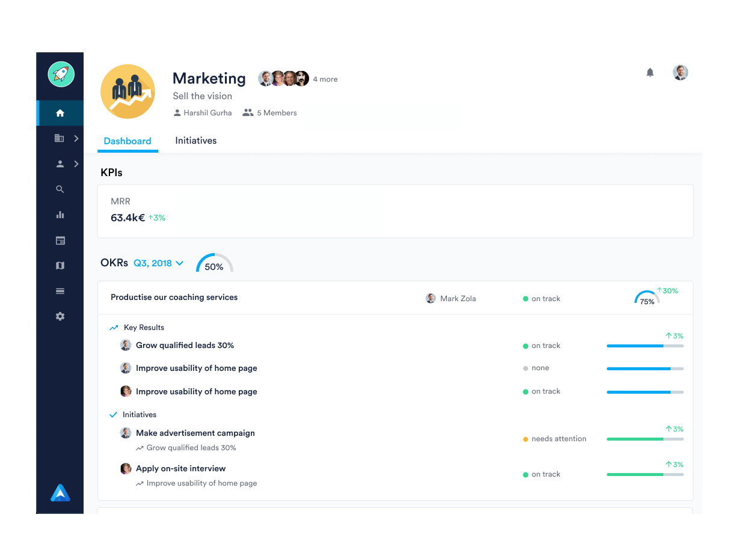Show the 4 more members link
This screenshot has width=756, height=553.
click(325, 79)
